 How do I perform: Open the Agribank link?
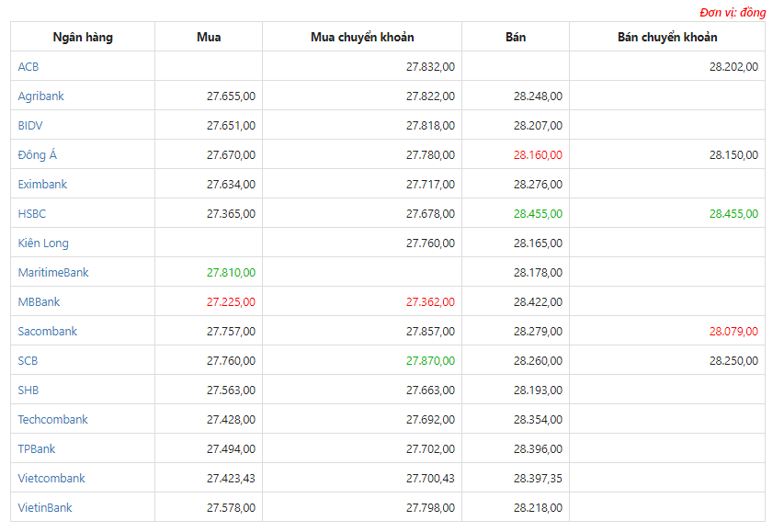pos(41,96)
